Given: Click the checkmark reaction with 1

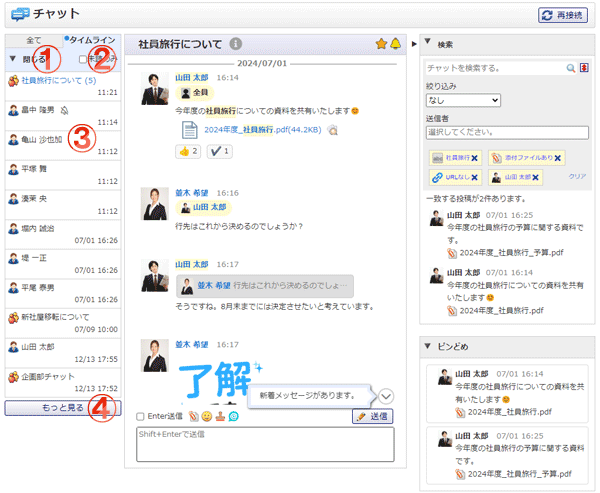Looking at the screenshot, I should coord(220,152).
